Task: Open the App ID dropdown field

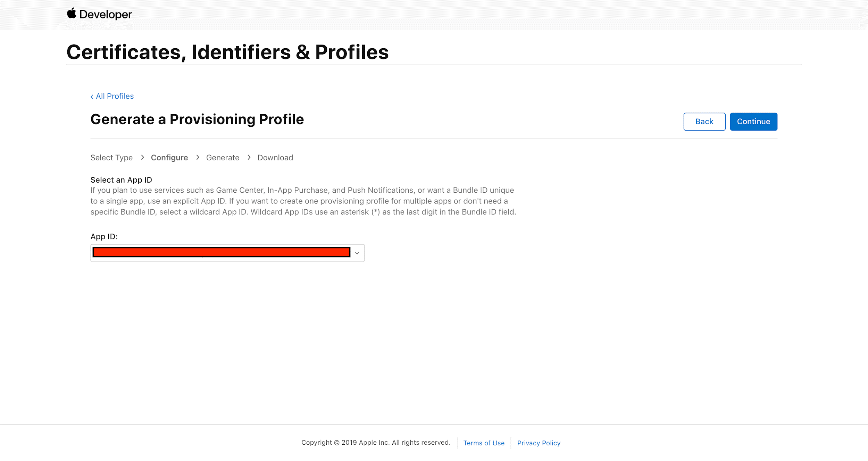Action: click(x=222, y=253)
